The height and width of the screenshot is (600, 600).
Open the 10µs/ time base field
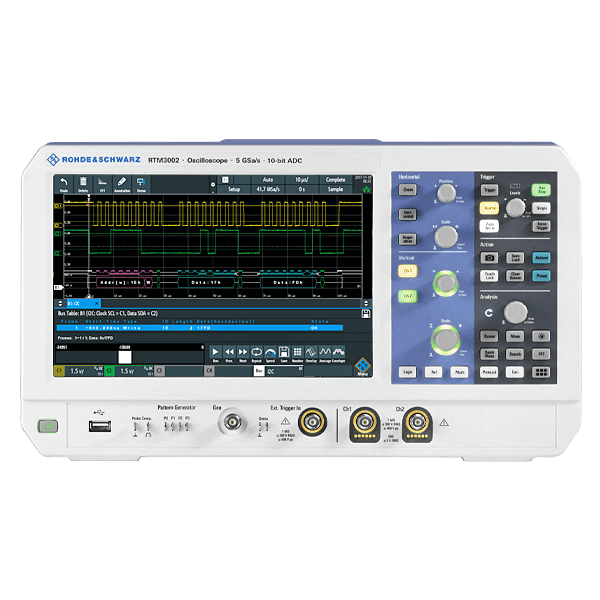(302, 180)
